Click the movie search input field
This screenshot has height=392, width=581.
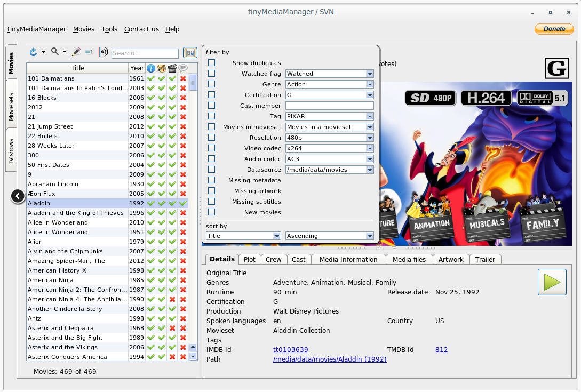(145, 53)
